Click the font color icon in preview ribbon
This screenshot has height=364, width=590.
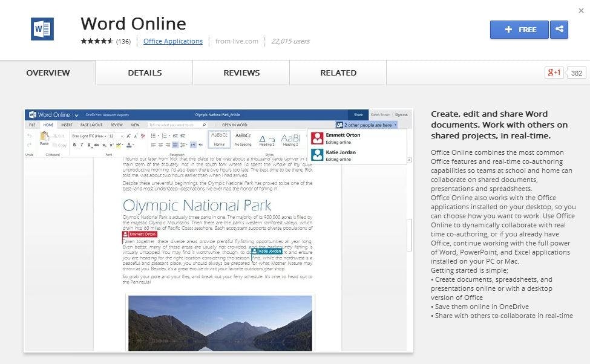click(x=129, y=145)
